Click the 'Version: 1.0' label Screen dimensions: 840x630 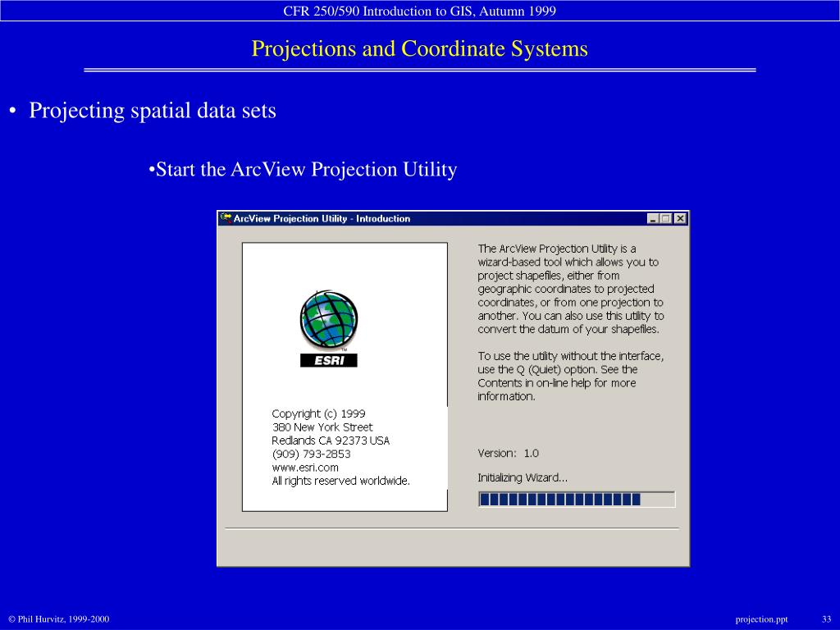[x=508, y=453]
